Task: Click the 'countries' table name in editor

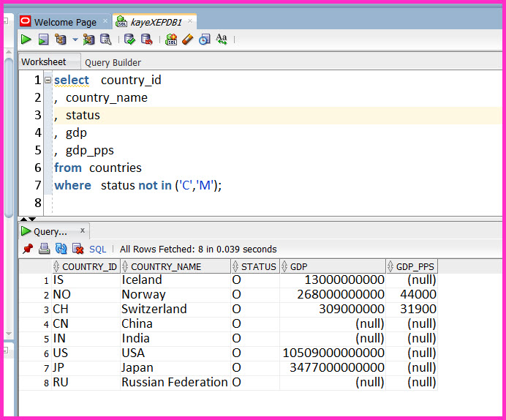Action: [116, 168]
